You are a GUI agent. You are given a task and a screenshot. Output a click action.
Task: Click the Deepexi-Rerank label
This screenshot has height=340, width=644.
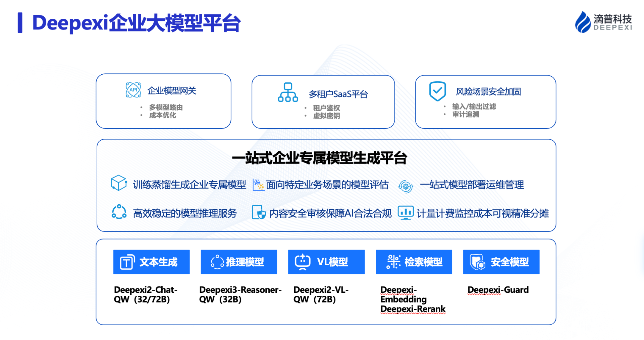tap(413, 309)
